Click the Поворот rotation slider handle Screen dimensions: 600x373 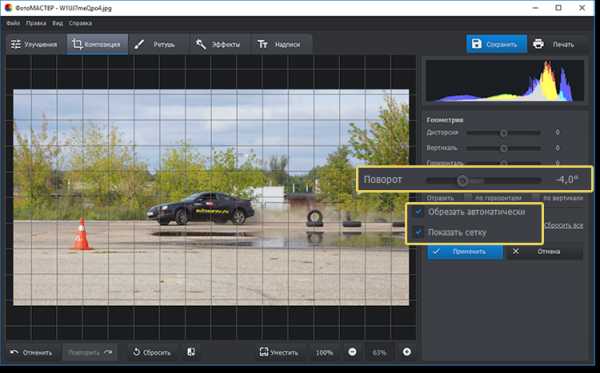(462, 180)
